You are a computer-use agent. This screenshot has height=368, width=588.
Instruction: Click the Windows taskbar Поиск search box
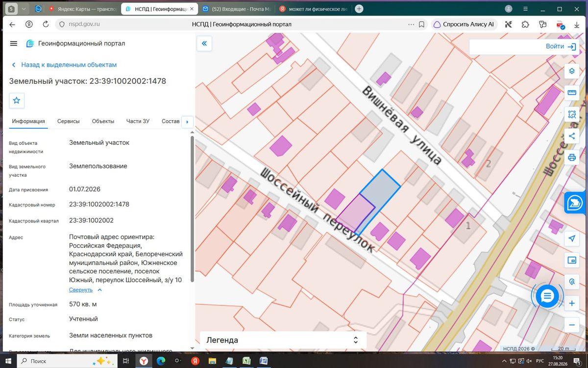[67, 361]
